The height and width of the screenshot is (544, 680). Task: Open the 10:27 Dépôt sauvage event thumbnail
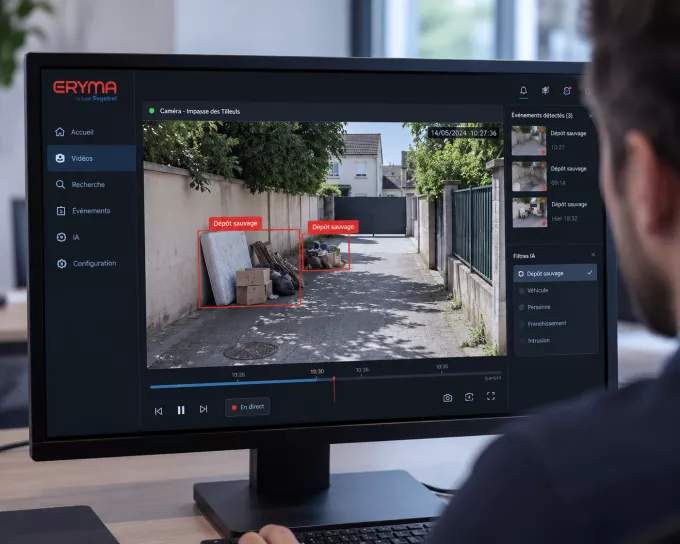tap(529, 141)
